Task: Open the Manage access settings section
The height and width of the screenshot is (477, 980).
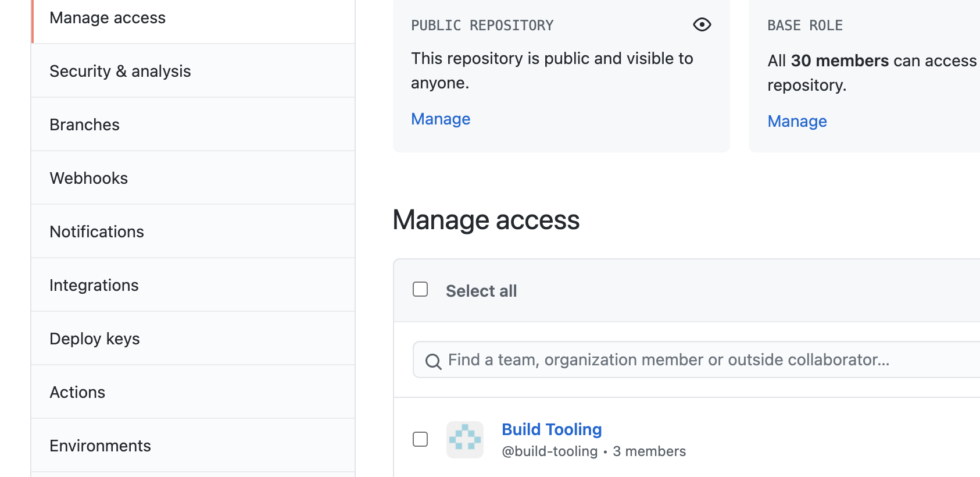Action: click(108, 18)
